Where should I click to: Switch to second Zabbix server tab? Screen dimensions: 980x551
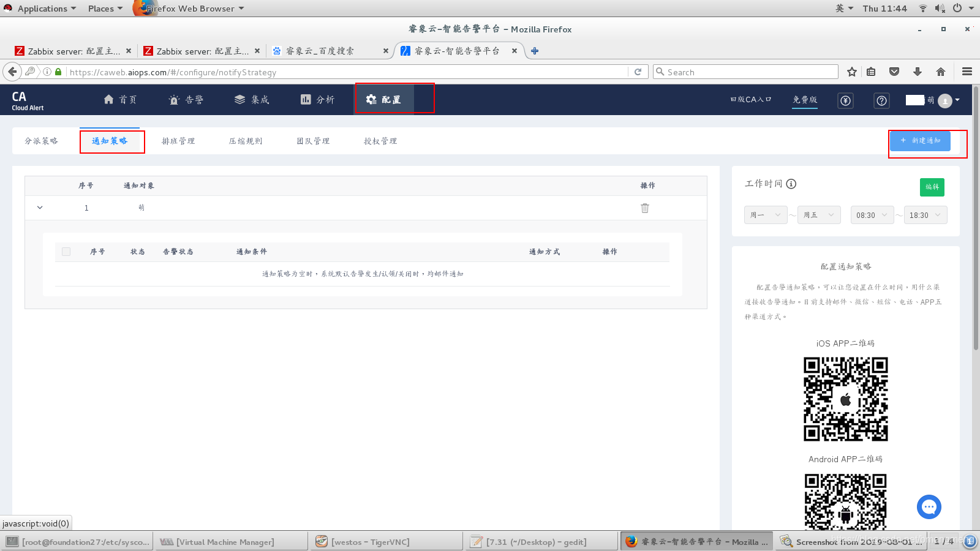201,51
